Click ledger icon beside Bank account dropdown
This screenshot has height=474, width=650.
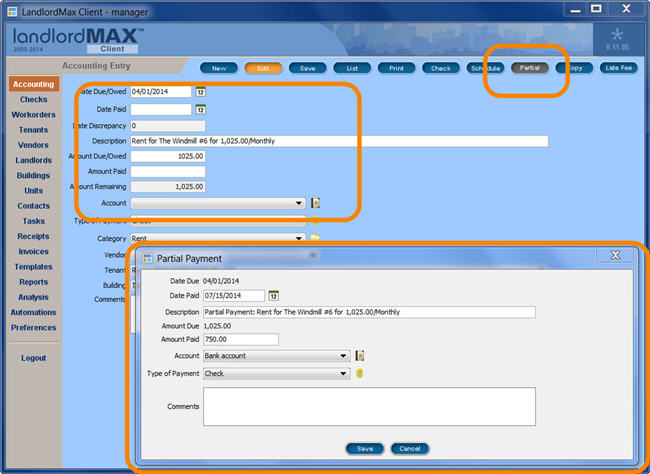click(359, 355)
